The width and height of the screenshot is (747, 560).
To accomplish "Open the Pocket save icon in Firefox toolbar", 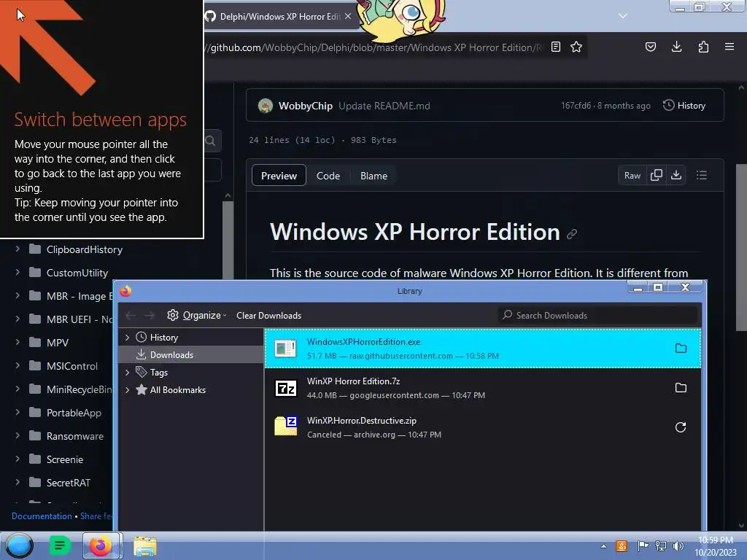I will (650, 47).
